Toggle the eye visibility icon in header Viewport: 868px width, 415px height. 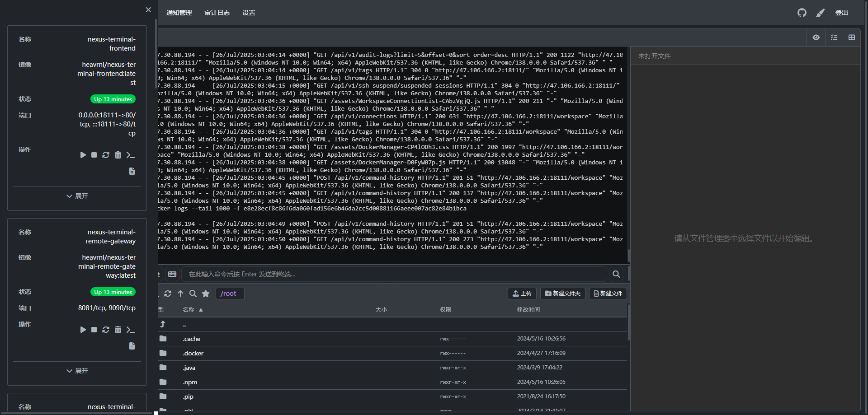[816, 37]
